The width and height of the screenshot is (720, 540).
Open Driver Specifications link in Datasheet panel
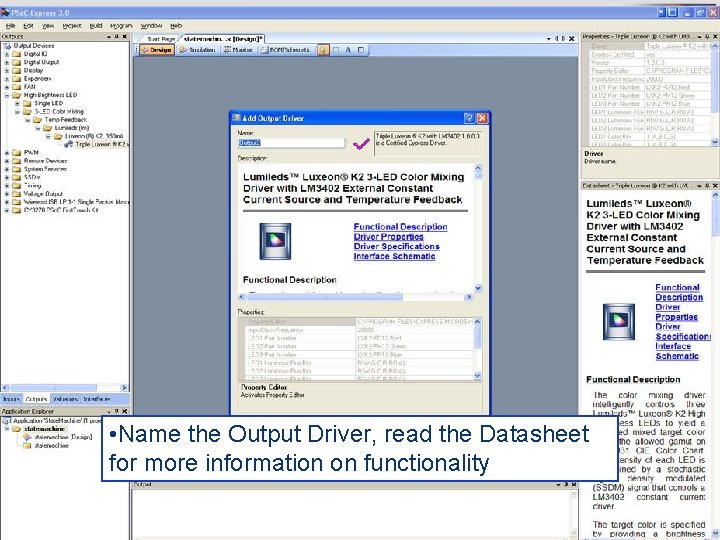683,332
